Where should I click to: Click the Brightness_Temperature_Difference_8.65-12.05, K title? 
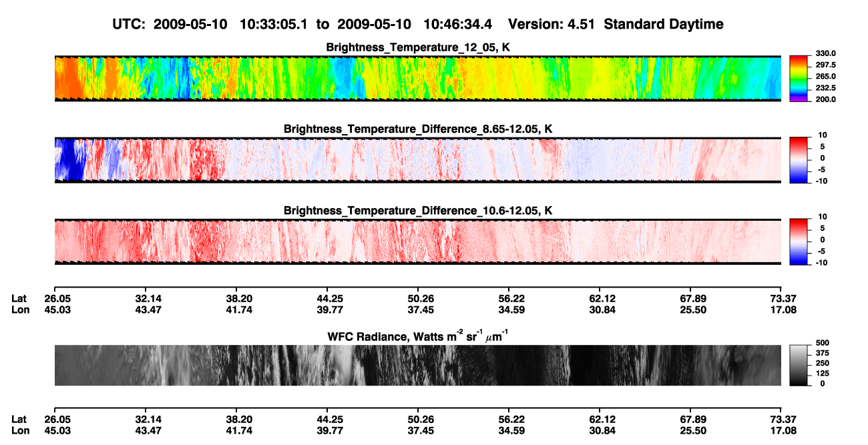click(417, 129)
